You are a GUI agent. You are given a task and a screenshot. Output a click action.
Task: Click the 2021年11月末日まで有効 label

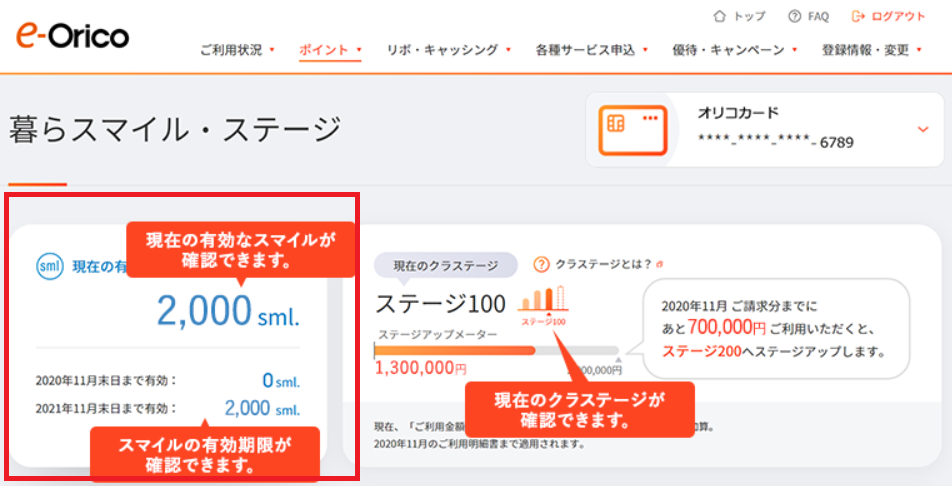[x=106, y=408]
